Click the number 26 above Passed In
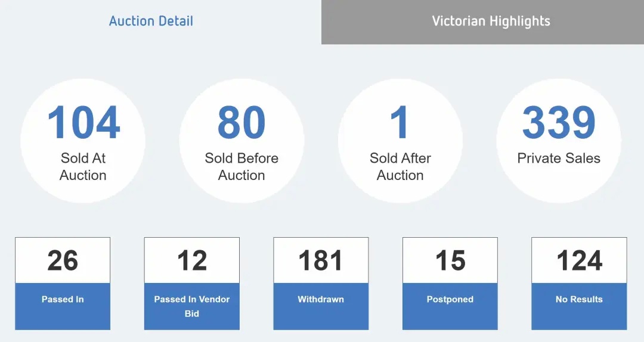The image size is (644, 342). (x=63, y=260)
